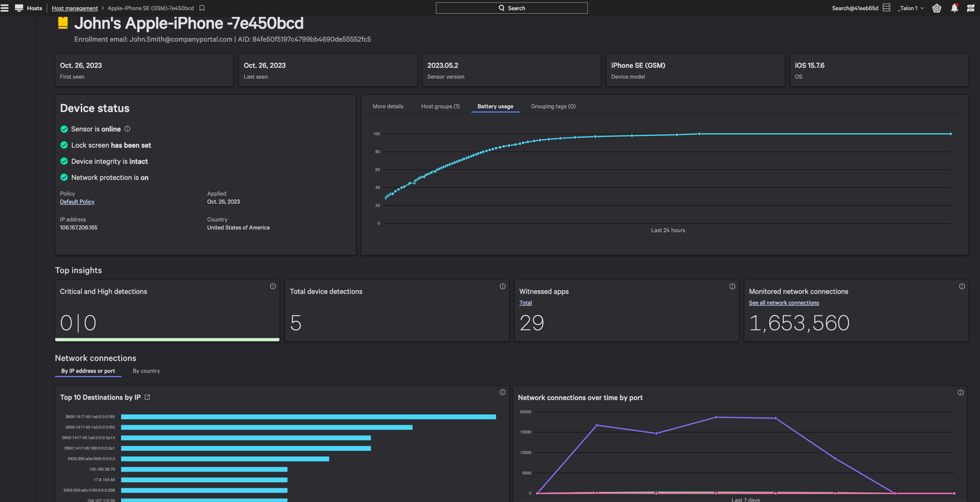Open info icon on Witnessed apps card
980x502 pixels.
[x=732, y=286]
